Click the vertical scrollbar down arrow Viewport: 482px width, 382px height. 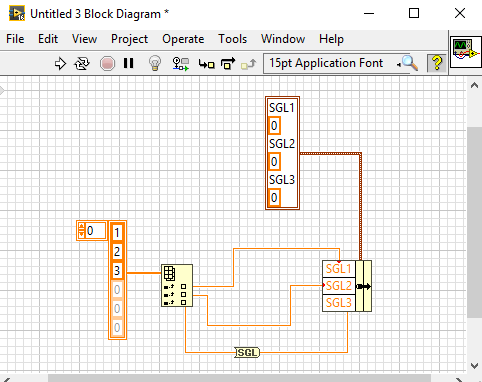click(x=474, y=366)
